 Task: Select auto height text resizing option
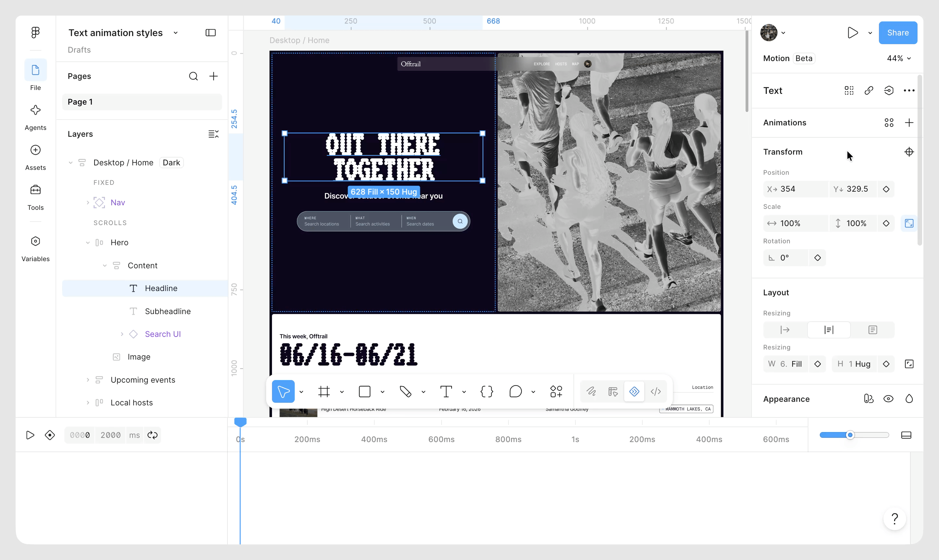click(829, 330)
